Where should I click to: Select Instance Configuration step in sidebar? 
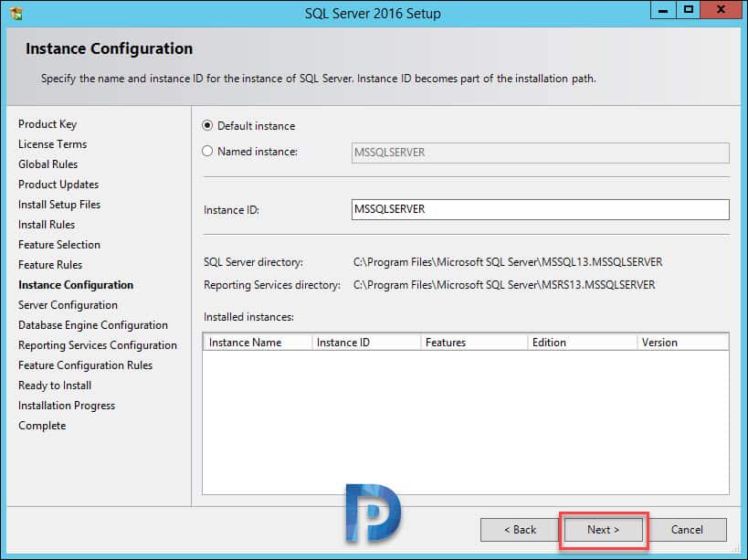point(76,285)
